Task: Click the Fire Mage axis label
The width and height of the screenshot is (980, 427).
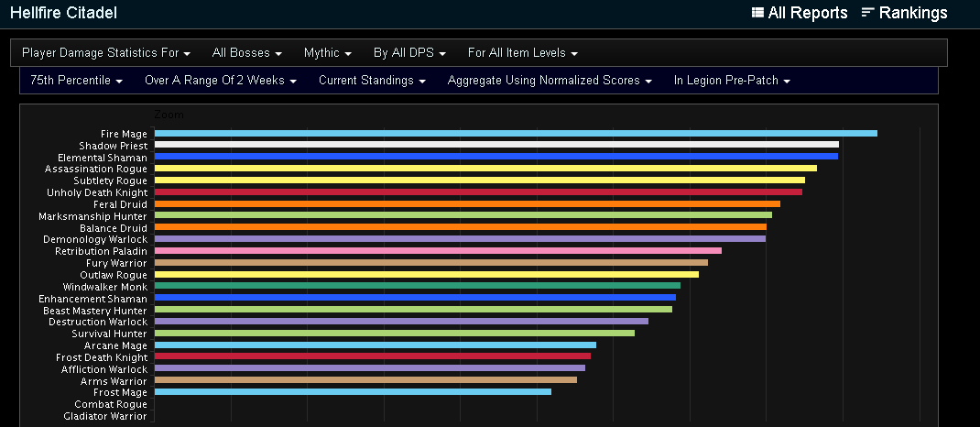Action: pos(124,134)
